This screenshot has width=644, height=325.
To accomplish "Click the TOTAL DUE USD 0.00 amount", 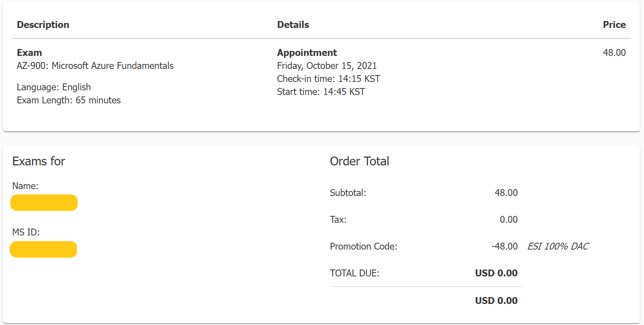I will pos(496,273).
